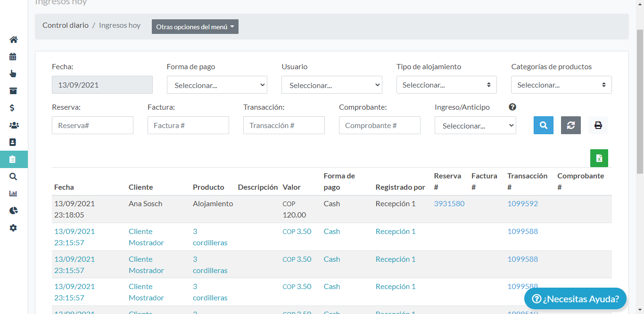Open settings gear in sidebar
Screen dimensions: 644x314
pyautogui.click(x=13, y=228)
